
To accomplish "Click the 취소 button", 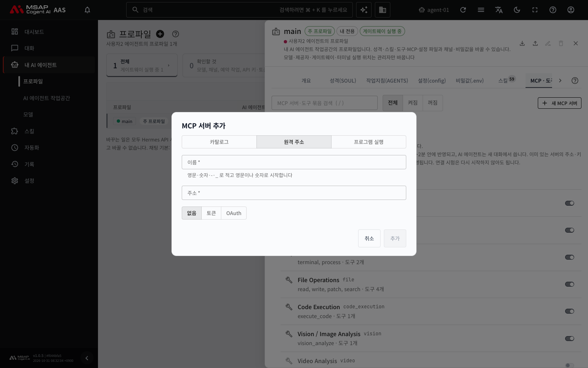I will (369, 238).
